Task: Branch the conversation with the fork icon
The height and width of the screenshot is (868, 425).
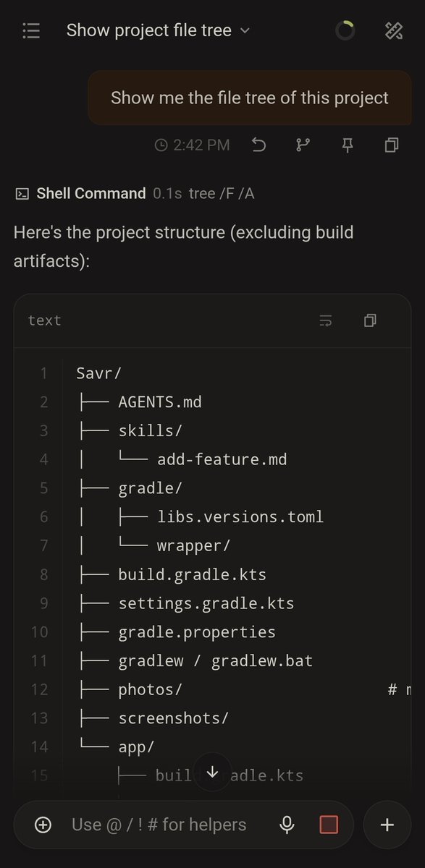Action: point(303,145)
